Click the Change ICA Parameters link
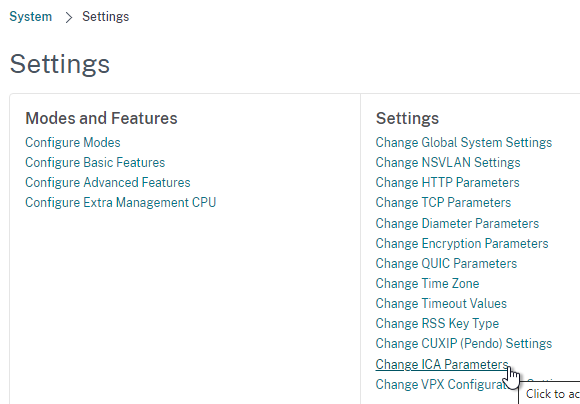The width and height of the screenshot is (580, 404). [442, 364]
